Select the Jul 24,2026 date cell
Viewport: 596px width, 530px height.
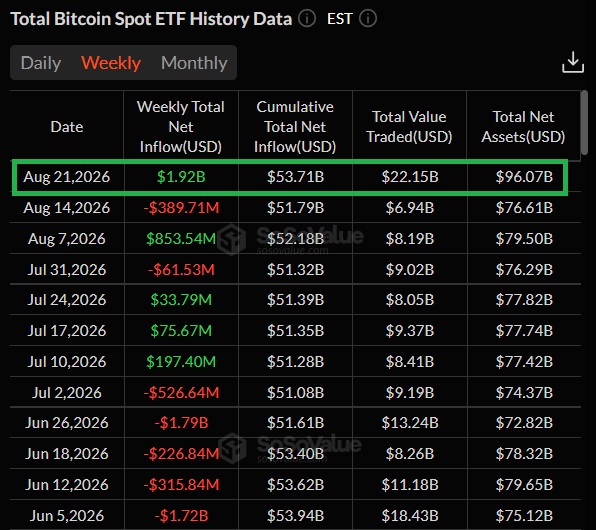coord(67,300)
